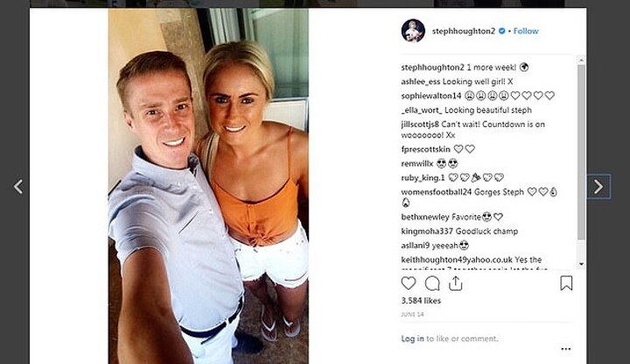Open the three-dot more options menu

[x=566, y=349]
